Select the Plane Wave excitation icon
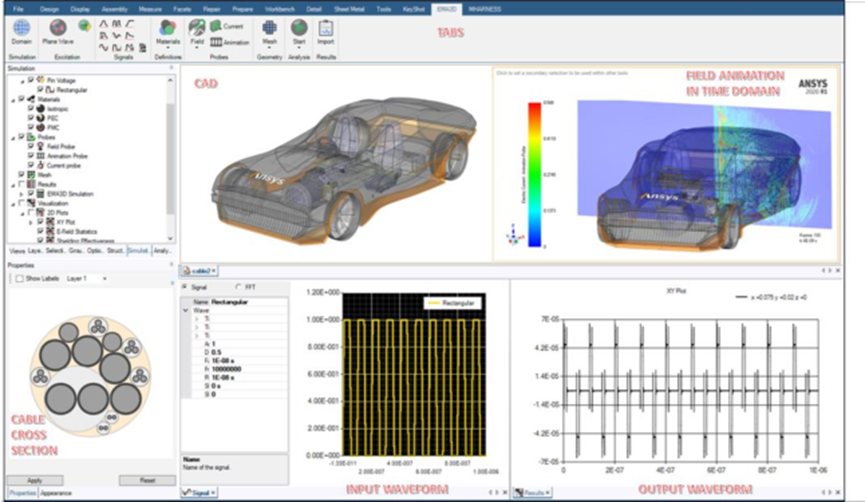 (58, 28)
